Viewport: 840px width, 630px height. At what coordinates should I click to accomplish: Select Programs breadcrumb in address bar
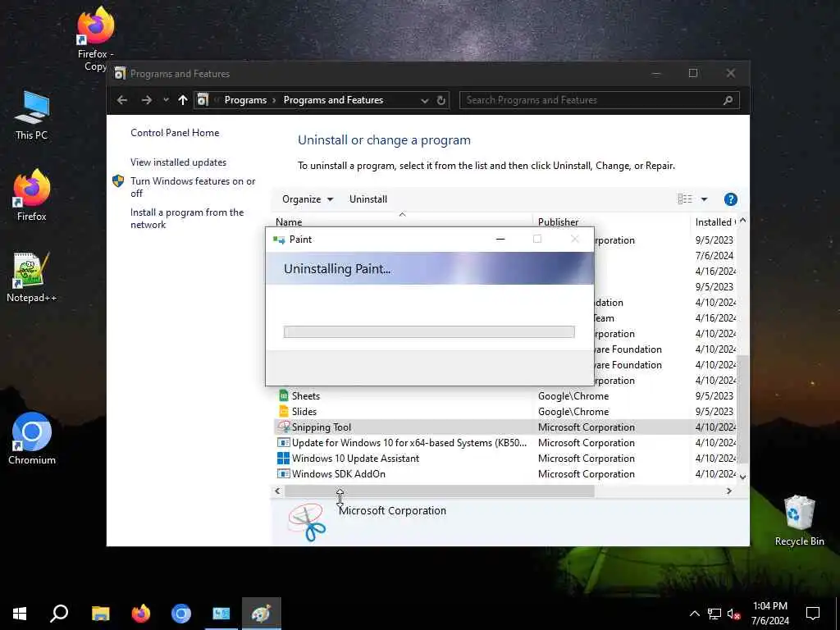pyautogui.click(x=245, y=100)
